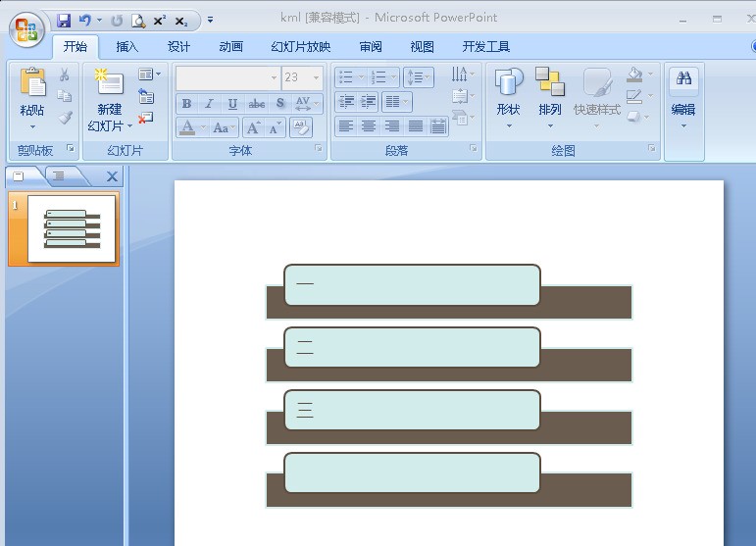Open the 幻灯片放映 ribbon tab
756x546 pixels.
pos(300,47)
